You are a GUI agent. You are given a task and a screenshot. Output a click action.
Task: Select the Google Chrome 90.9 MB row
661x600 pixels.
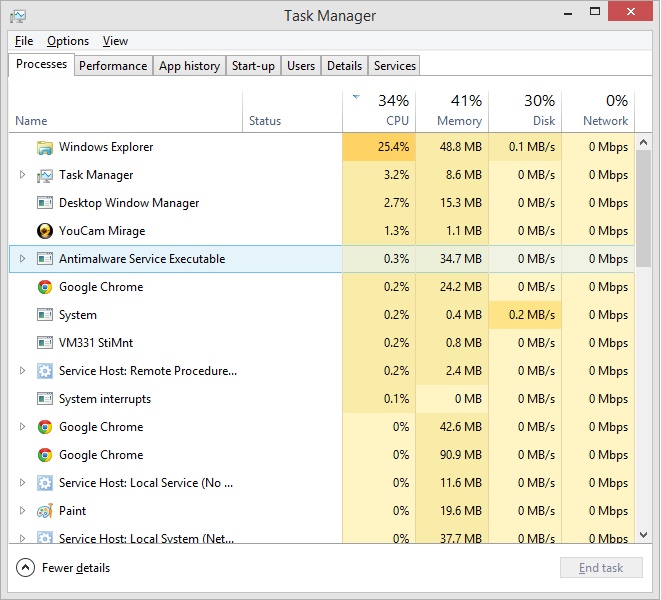[322, 455]
